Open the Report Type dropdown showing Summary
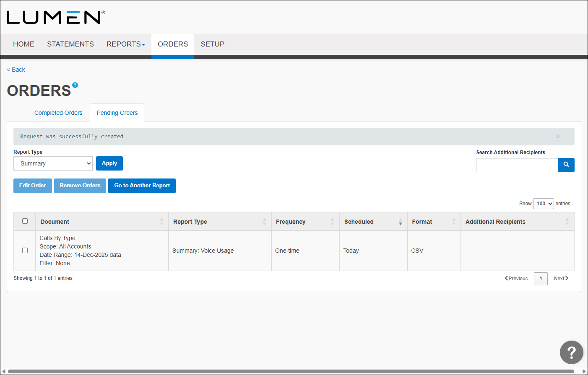This screenshot has width=588, height=375. coord(53,163)
